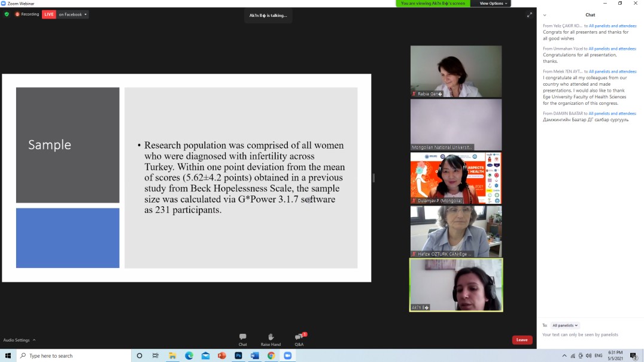Click the shared slide's Sample heading
644x362 pixels.
50,145
